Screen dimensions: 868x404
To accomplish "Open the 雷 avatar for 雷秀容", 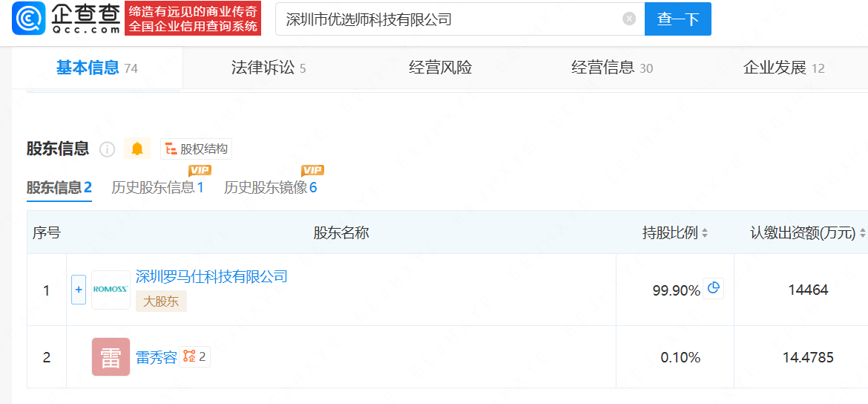I will point(111,357).
